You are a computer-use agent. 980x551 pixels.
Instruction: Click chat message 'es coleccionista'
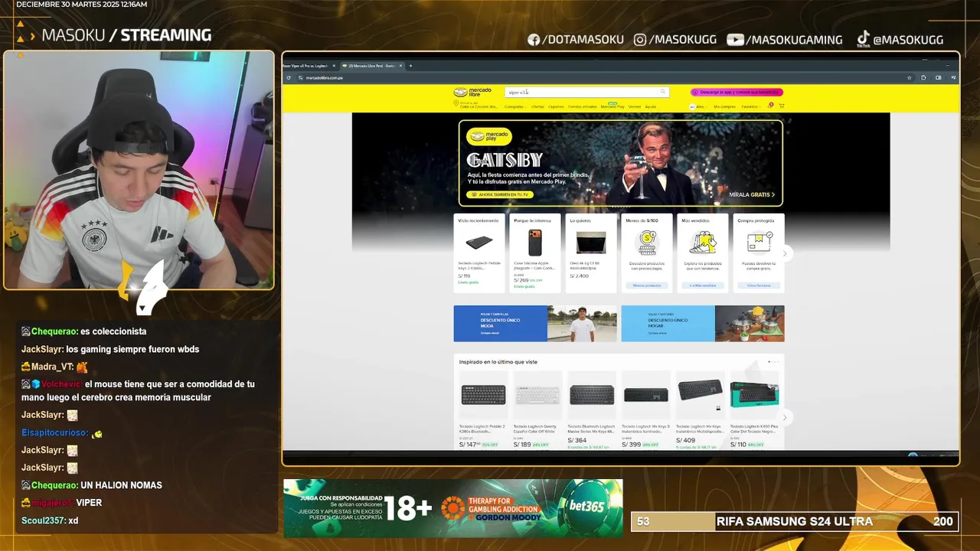point(113,331)
